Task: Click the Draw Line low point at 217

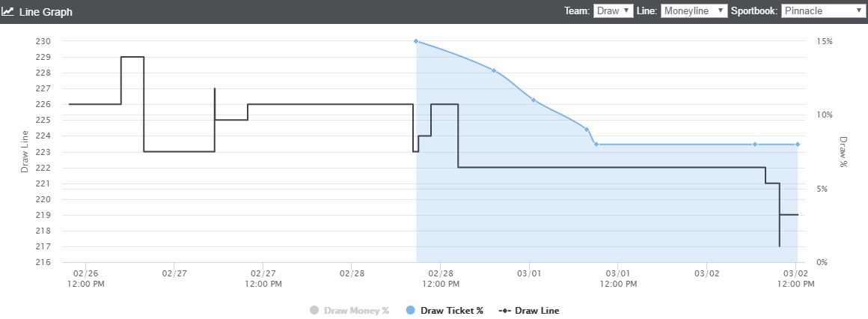Action: 780,246
